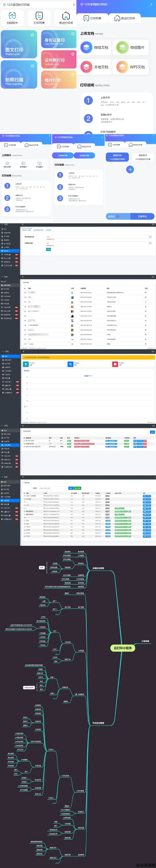This screenshot has height=868, width=156.
Task: Switch to the 已有电子照 tab
Action: (63, 155)
